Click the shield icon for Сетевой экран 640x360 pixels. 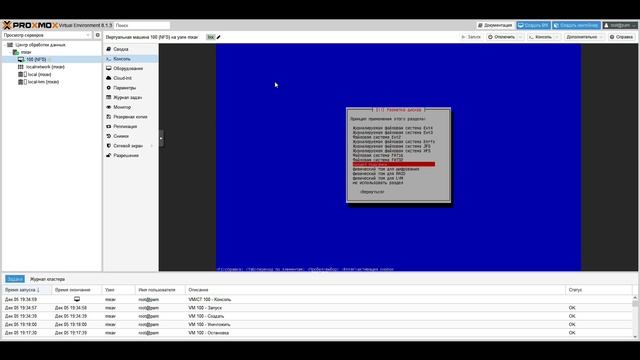[109, 146]
